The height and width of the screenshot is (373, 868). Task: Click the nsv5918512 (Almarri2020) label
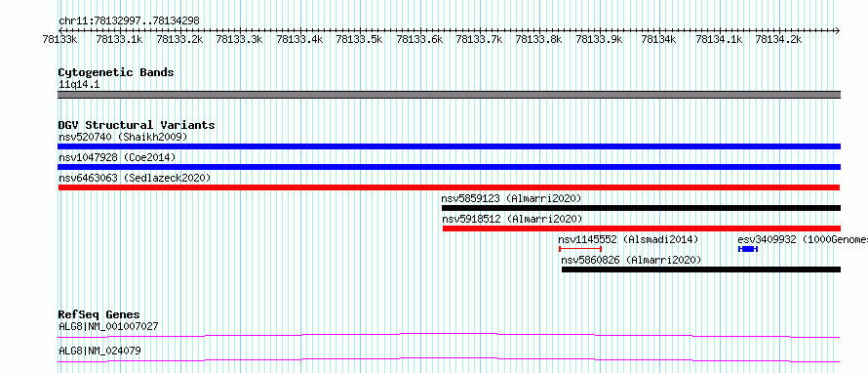[x=511, y=219]
